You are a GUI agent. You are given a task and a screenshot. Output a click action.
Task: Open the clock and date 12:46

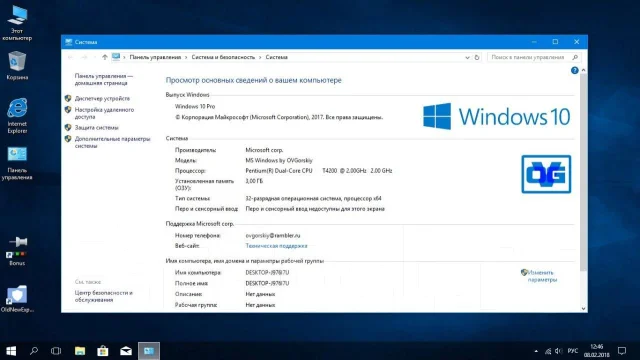pos(596,351)
